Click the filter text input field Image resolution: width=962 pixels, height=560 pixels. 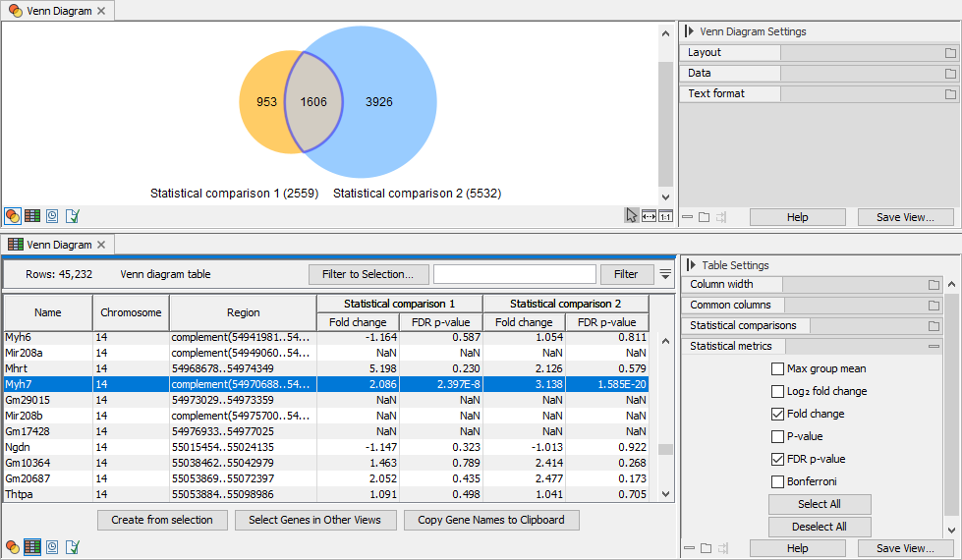(514, 274)
